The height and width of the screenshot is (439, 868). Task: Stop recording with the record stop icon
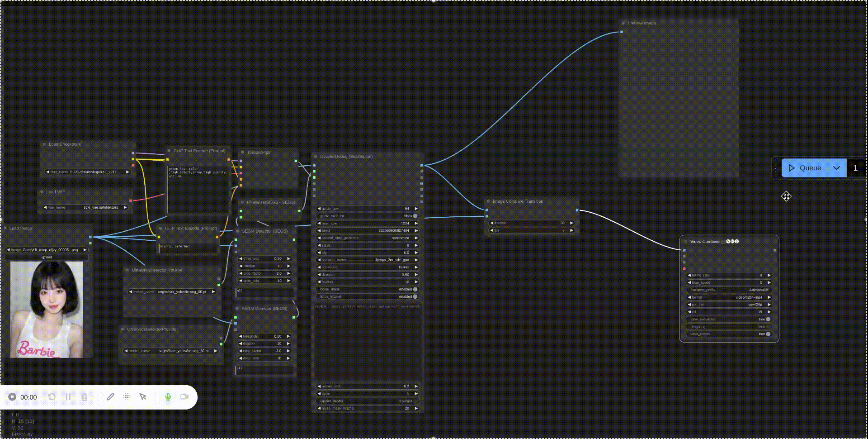[12, 397]
